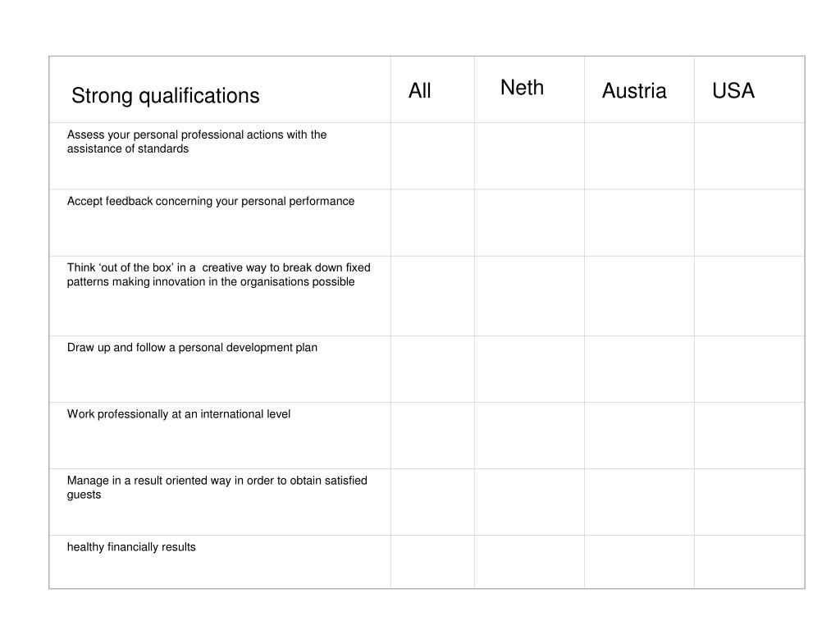Click empty USA cell for 'Work professionally' row
Viewport: 840px width, 630px height.
[750, 436]
